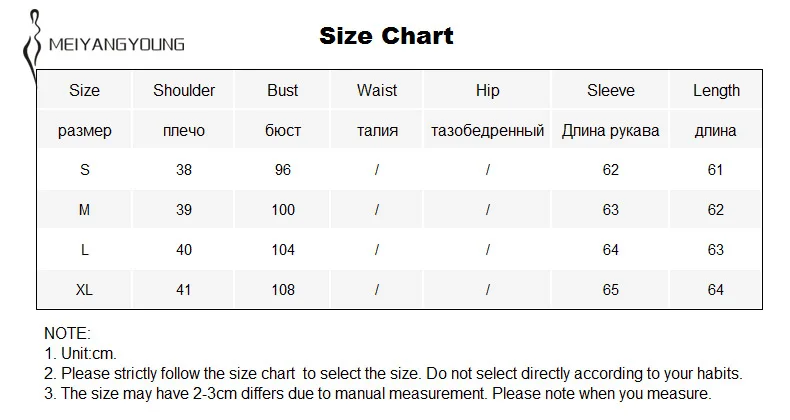Click the Size Chart title
The image size is (790, 420).
tap(386, 36)
